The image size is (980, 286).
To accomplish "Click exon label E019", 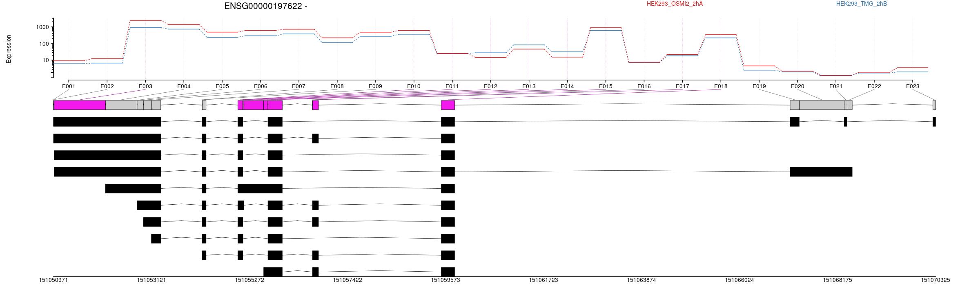I will tap(759, 86).
